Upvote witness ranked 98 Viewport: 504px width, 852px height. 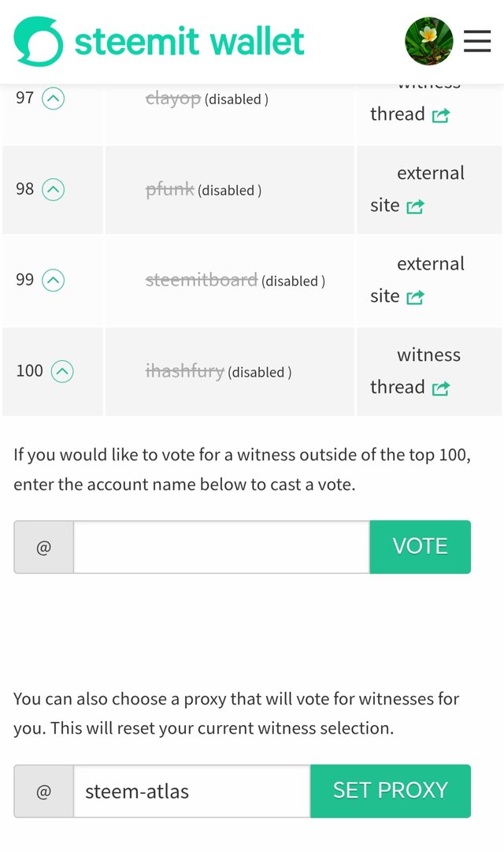point(53,189)
